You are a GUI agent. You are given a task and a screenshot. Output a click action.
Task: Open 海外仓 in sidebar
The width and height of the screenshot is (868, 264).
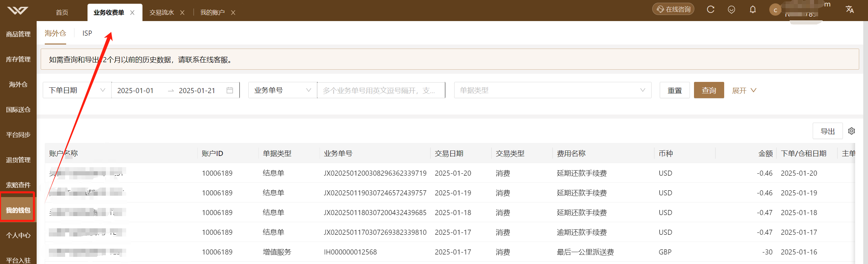(18, 85)
